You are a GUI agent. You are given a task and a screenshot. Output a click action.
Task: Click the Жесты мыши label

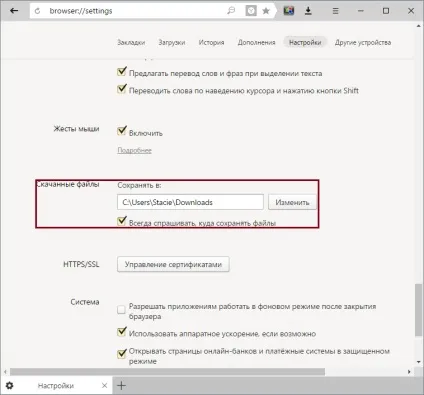76,129
